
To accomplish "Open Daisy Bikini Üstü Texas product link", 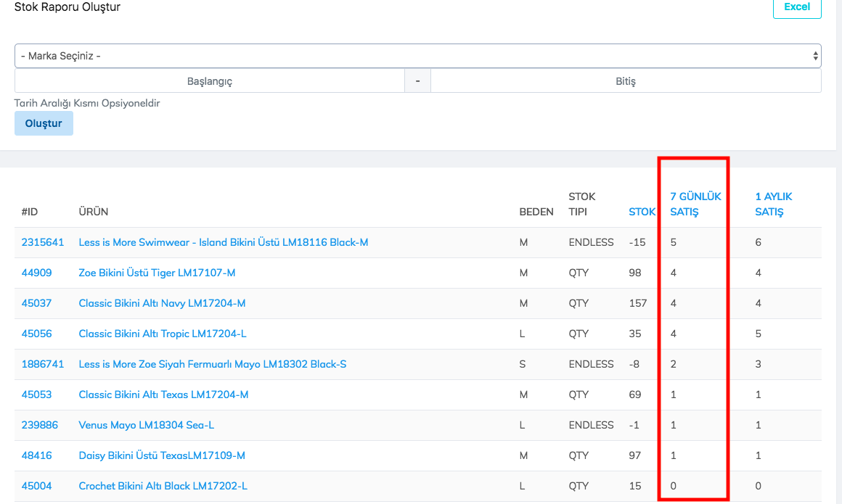I will (x=162, y=455).
